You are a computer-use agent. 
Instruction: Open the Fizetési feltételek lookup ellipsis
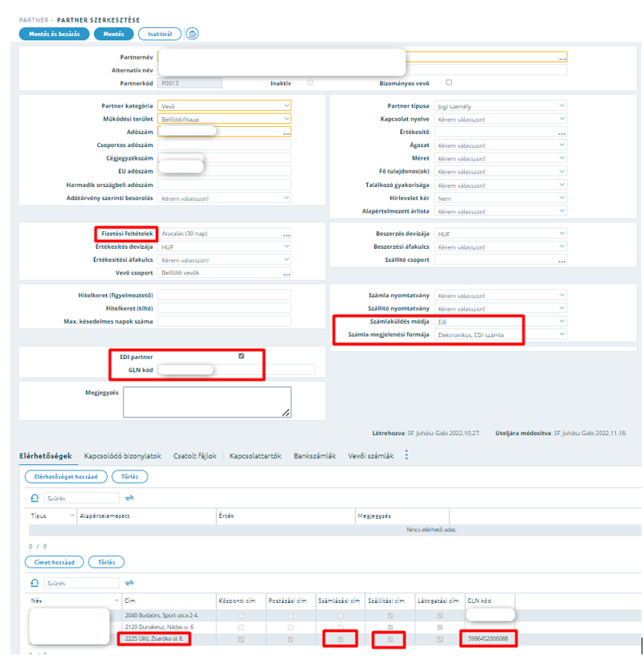click(x=286, y=234)
